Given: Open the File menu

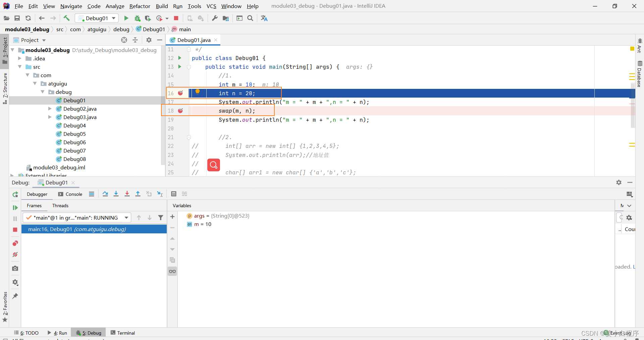Looking at the screenshot, I should coord(19,6).
